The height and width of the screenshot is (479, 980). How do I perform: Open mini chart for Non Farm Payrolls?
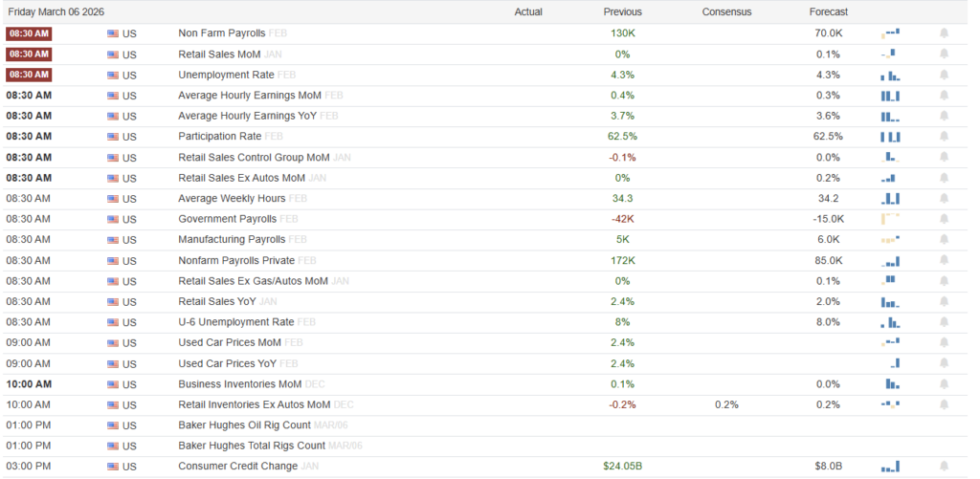(890, 33)
